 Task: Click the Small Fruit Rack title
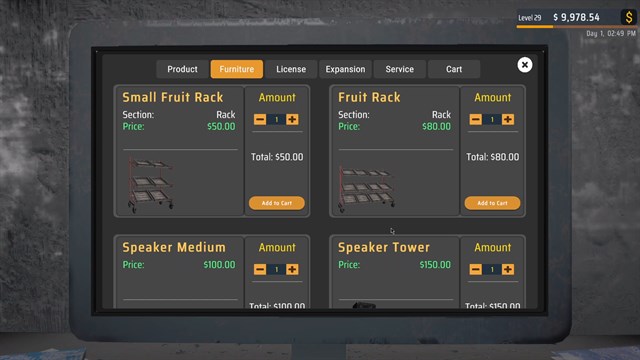173,97
